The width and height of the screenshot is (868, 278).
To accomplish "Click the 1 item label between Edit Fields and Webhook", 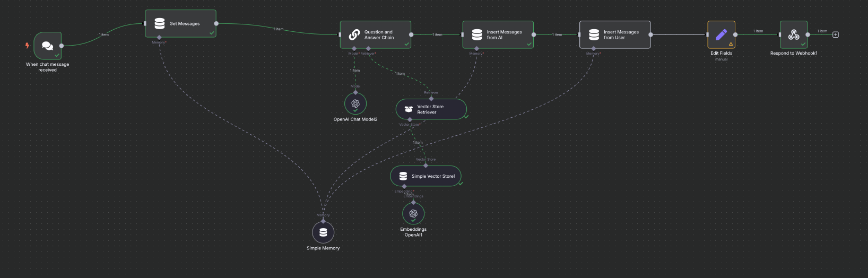I will tap(758, 31).
